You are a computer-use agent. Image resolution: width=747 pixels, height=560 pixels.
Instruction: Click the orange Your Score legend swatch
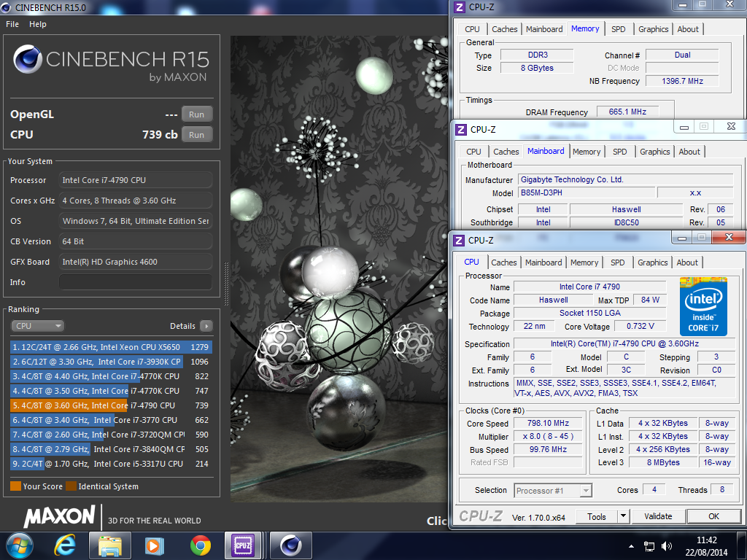pos(15,486)
